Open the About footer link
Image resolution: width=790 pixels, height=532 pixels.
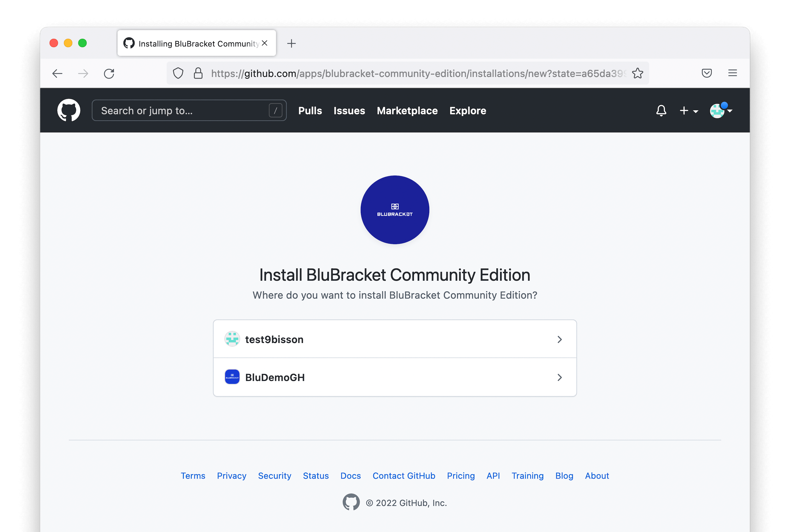(597, 476)
